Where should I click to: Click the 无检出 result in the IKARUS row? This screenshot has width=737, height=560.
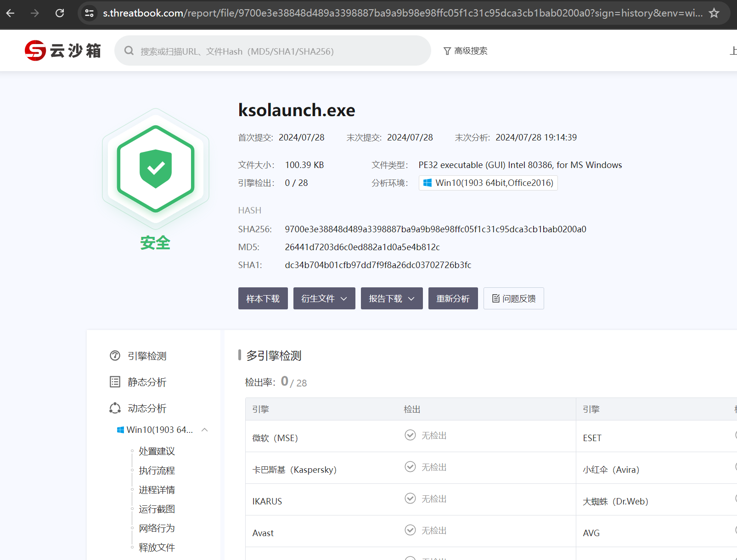pyautogui.click(x=434, y=498)
